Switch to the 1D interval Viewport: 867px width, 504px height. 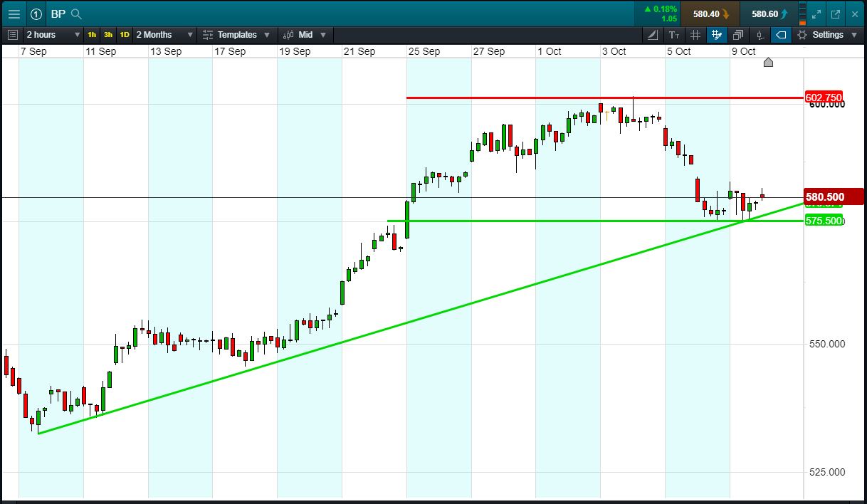tap(125, 34)
